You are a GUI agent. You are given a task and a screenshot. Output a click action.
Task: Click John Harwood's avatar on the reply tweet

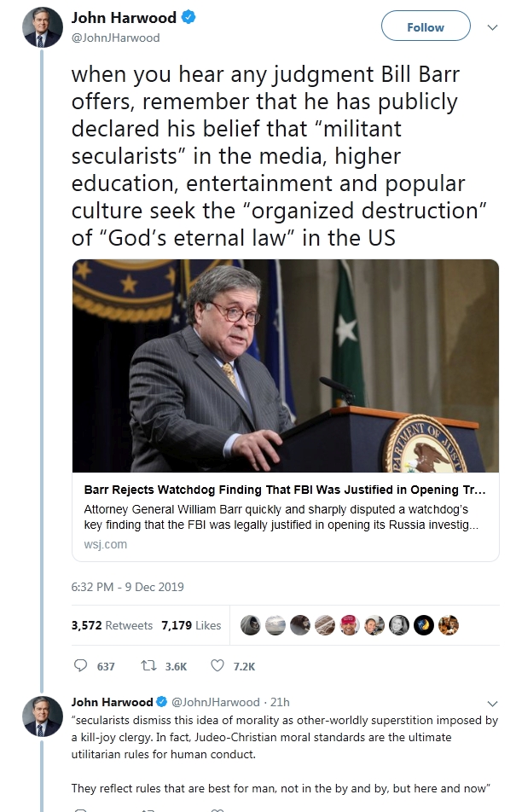(43, 716)
